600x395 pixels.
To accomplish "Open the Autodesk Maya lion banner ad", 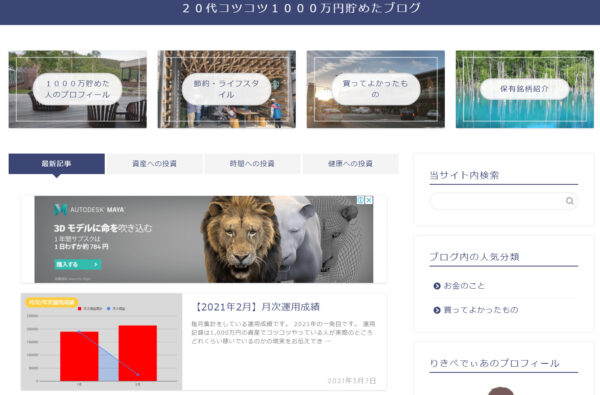I will tap(204, 240).
